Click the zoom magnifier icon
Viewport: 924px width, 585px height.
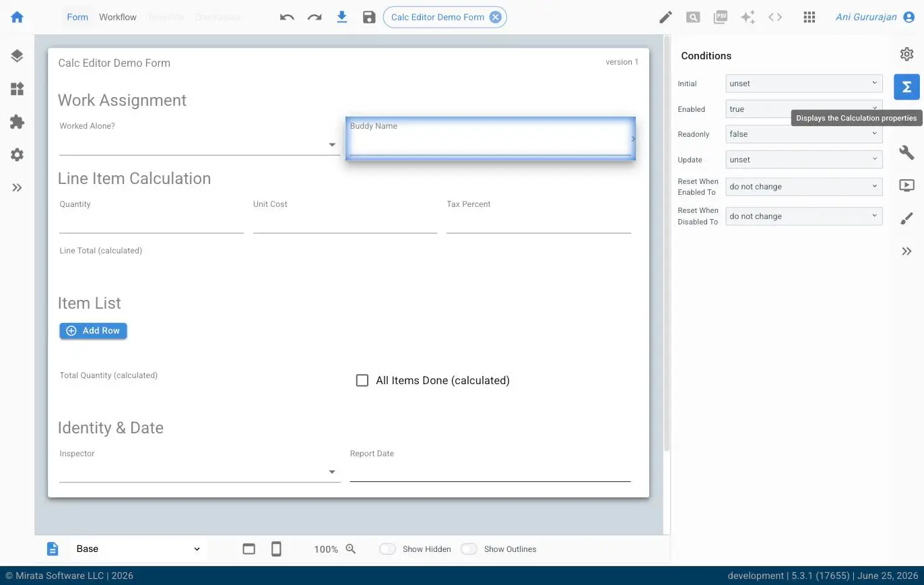pos(351,549)
